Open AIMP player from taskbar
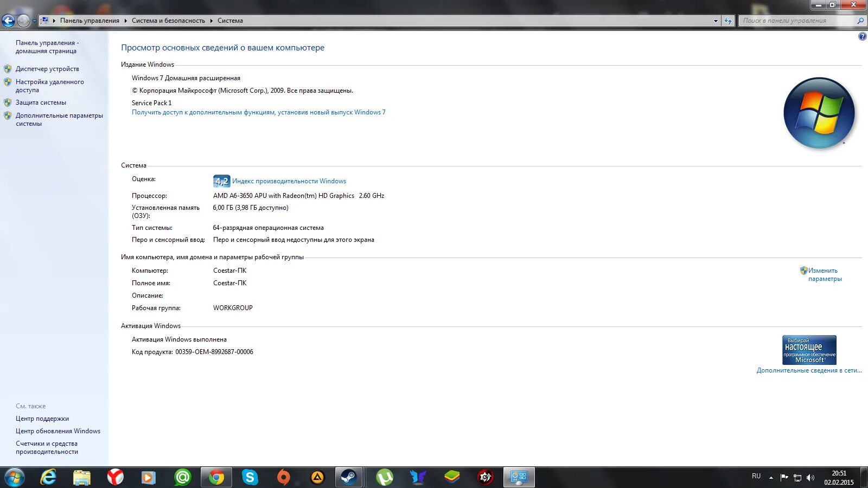This screenshot has width=868, height=488. tap(317, 477)
